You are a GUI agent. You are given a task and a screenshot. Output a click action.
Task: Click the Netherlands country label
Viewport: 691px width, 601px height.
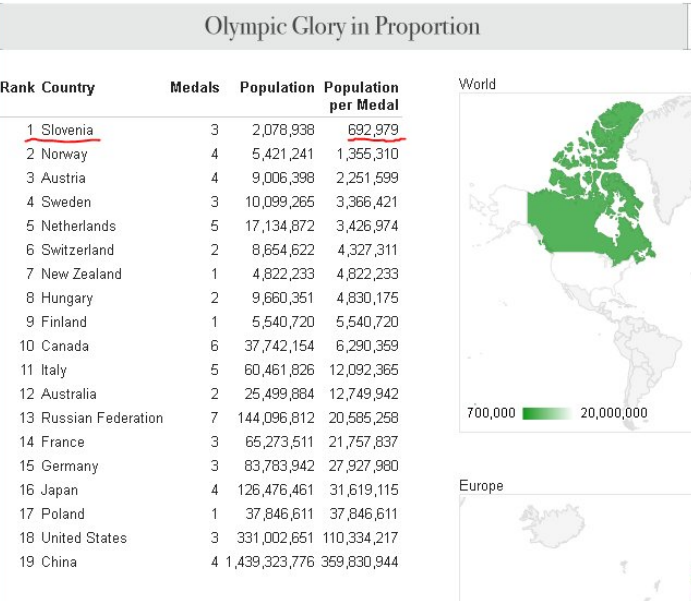(x=78, y=226)
